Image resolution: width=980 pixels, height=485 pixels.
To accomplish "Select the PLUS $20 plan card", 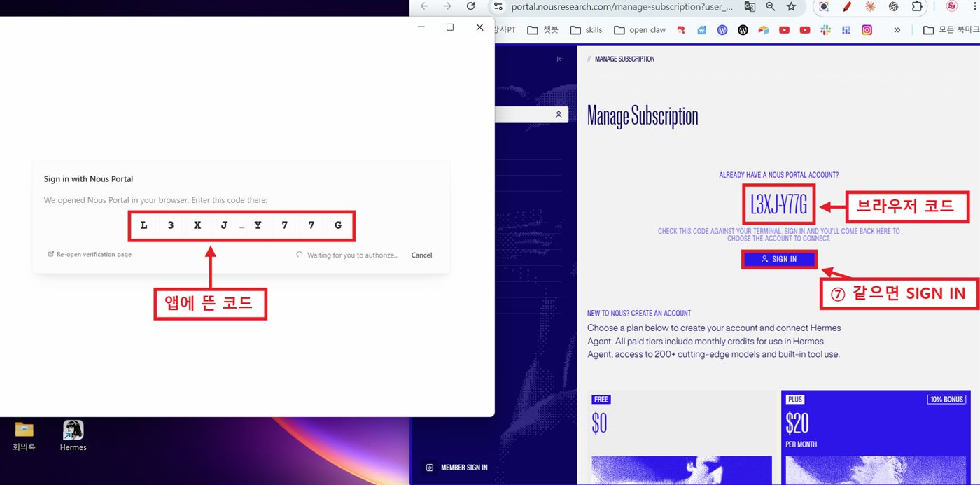I will coord(876,437).
